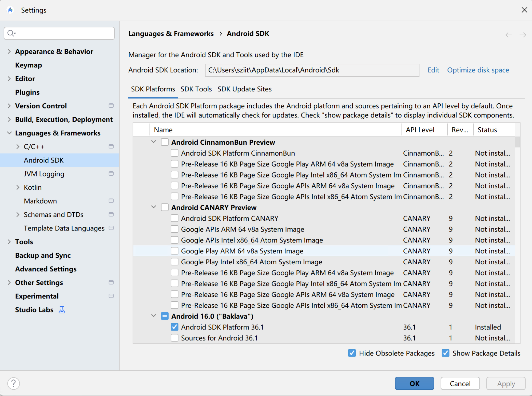The height and width of the screenshot is (396, 532).
Task: Close the Settings dialog
Action: 524,10
